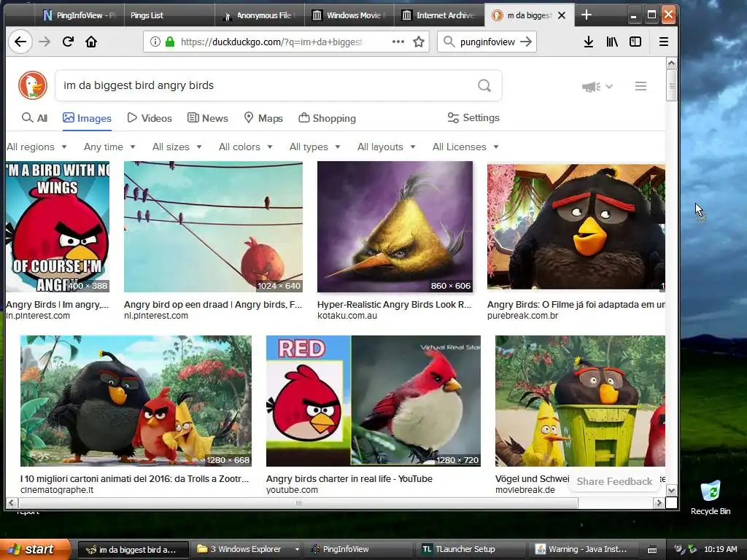
Task: Open the black Bomb bird movie thumbnail
Action: (576, 227)
